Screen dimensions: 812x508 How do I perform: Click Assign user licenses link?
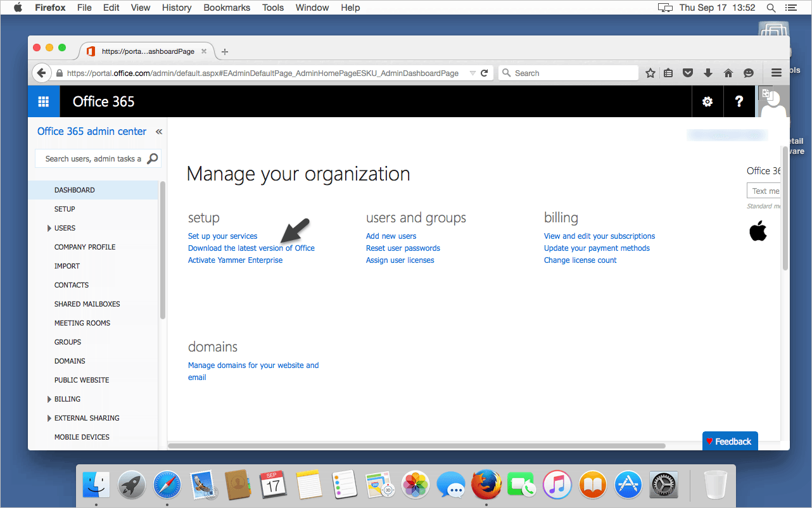(400, 260)
